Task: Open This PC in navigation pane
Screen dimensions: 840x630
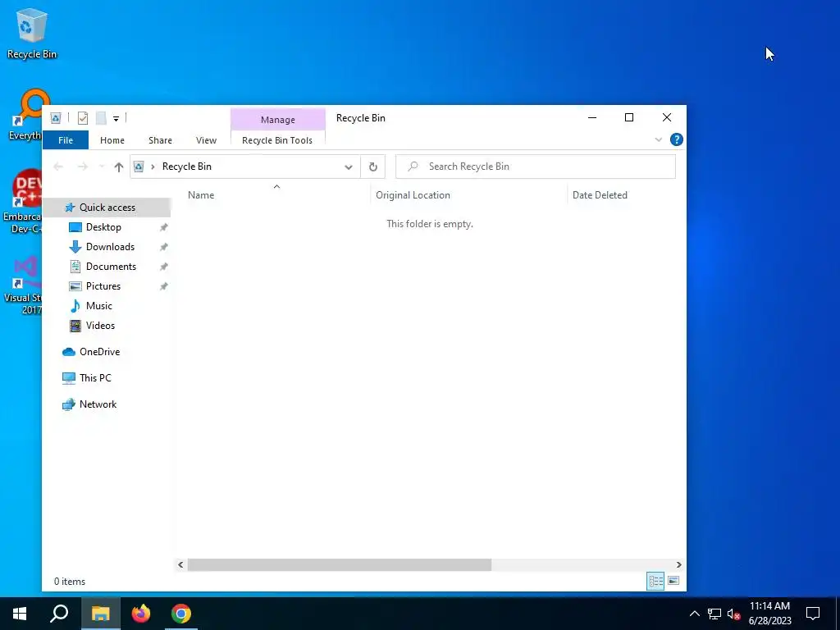Action: coord(95,378)
